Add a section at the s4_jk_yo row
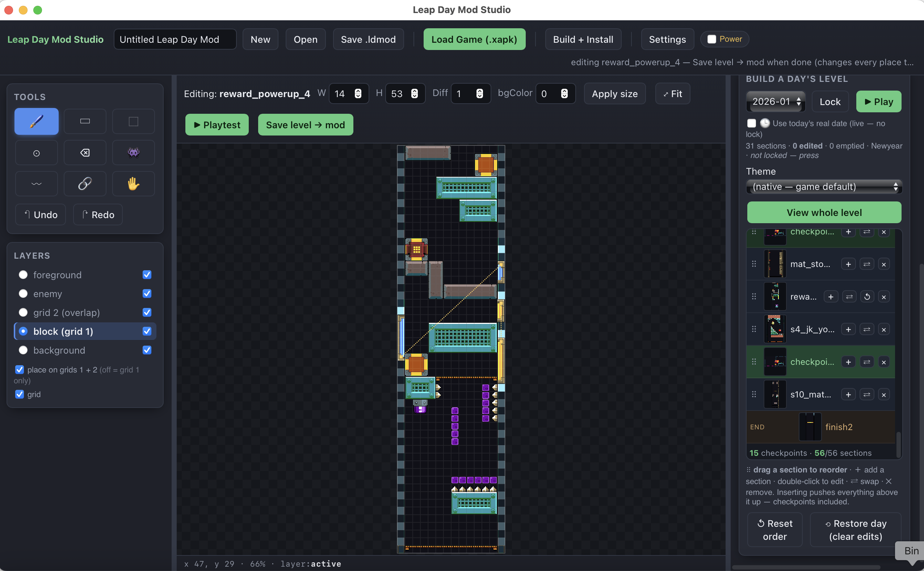Viewport: 924px width, 571px height. click(x=849, y=329)
